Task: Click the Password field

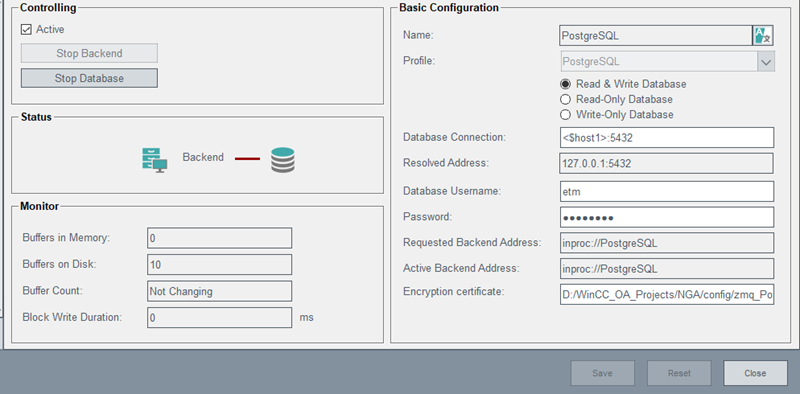Action: 667,217
